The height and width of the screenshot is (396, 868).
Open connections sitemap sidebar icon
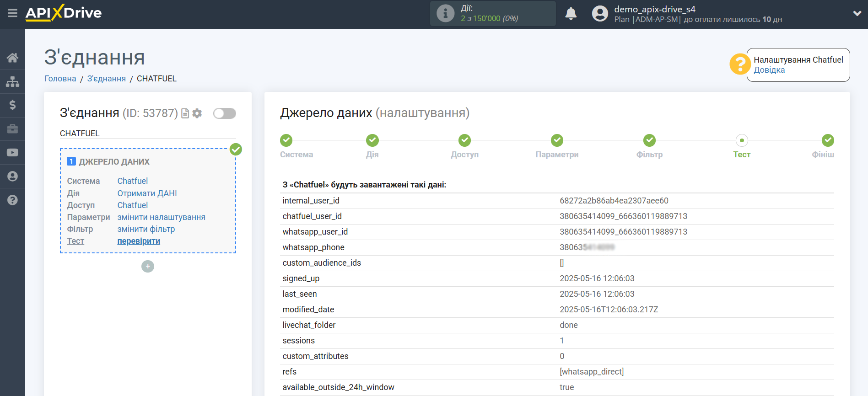[x=12, y=81]
